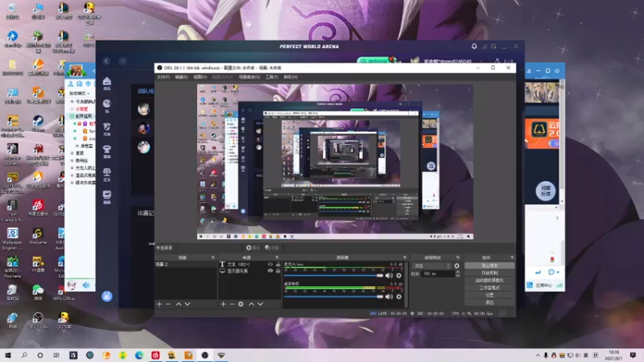Click the Start Recording button in OBS controls
This screenshot has height=362, width=644.
pyautogui.click(x=489, y=273)
